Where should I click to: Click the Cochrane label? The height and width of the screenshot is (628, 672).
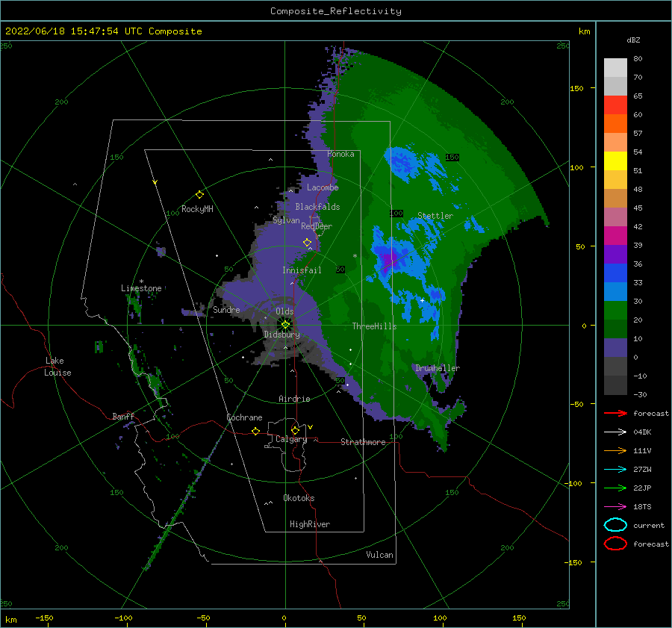click(244, 417)
